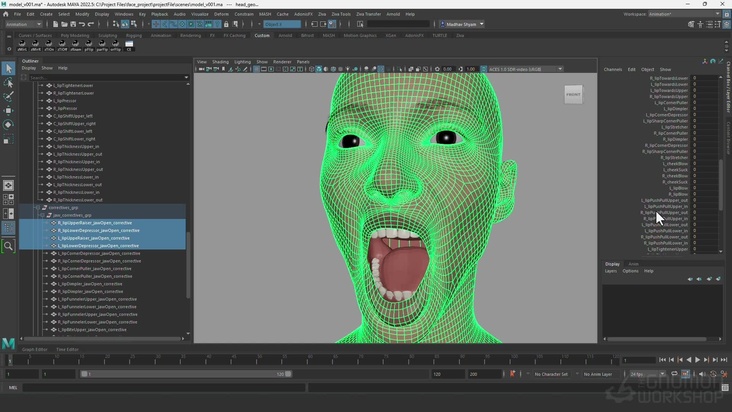Click the Play Forwards button
This screenshot has height=412, width=732.
coord(697,360)
